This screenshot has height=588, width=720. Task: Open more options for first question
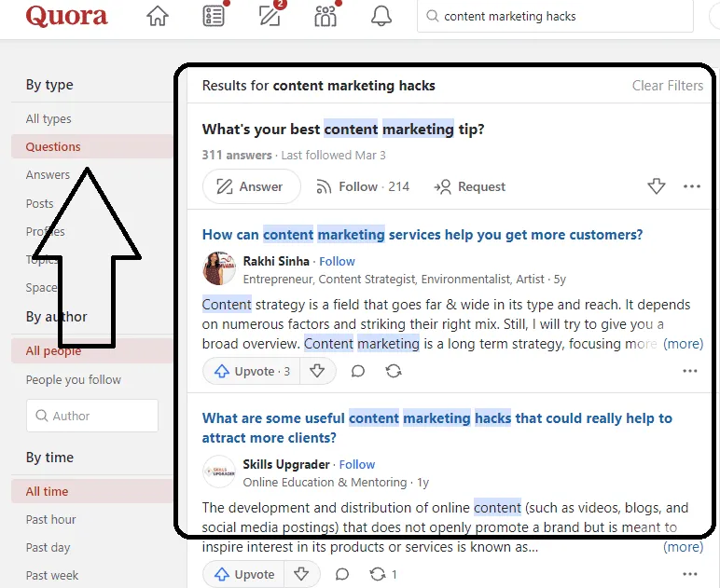tap(691, 186)
